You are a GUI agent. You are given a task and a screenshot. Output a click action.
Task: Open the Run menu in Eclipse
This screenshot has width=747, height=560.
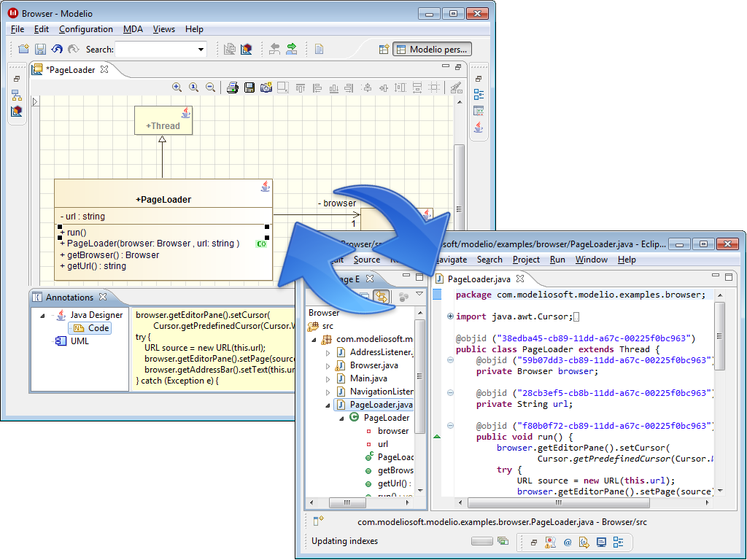coord(557,260)
